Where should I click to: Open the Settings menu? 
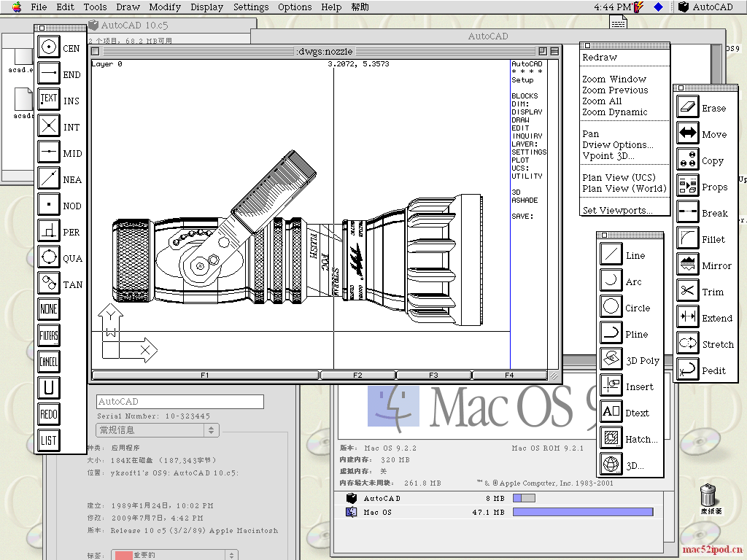pos(251,7)
